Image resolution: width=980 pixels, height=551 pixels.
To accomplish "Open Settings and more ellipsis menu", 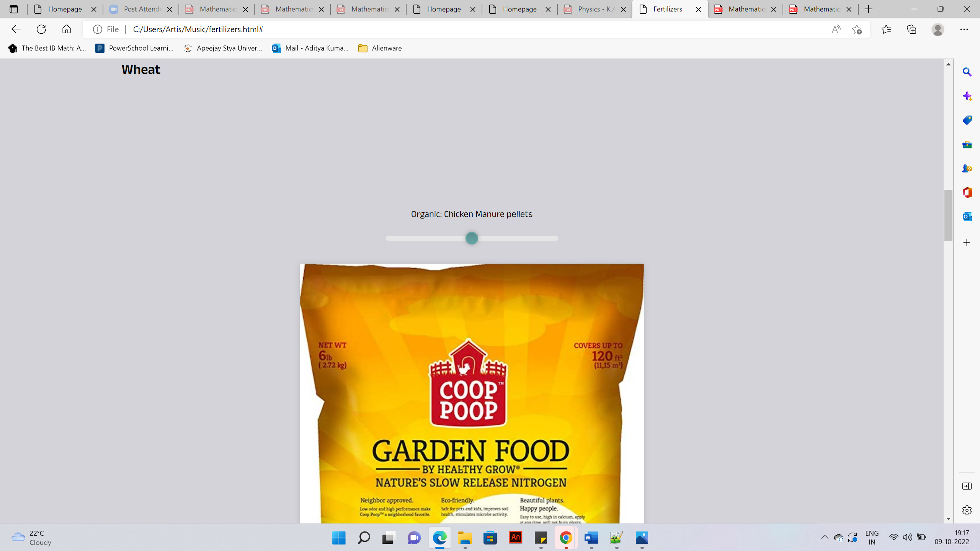I will tap(964, 29).
